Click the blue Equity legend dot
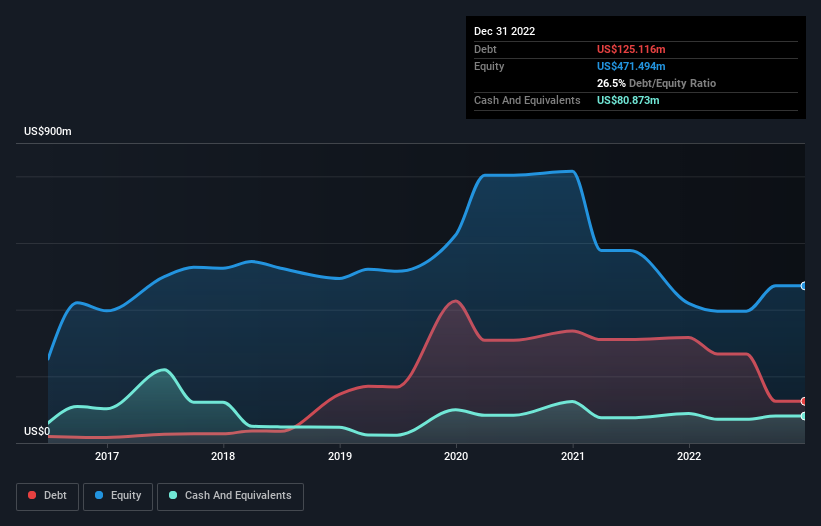Viewport: 821px width, 526px height. click(99, 495)
